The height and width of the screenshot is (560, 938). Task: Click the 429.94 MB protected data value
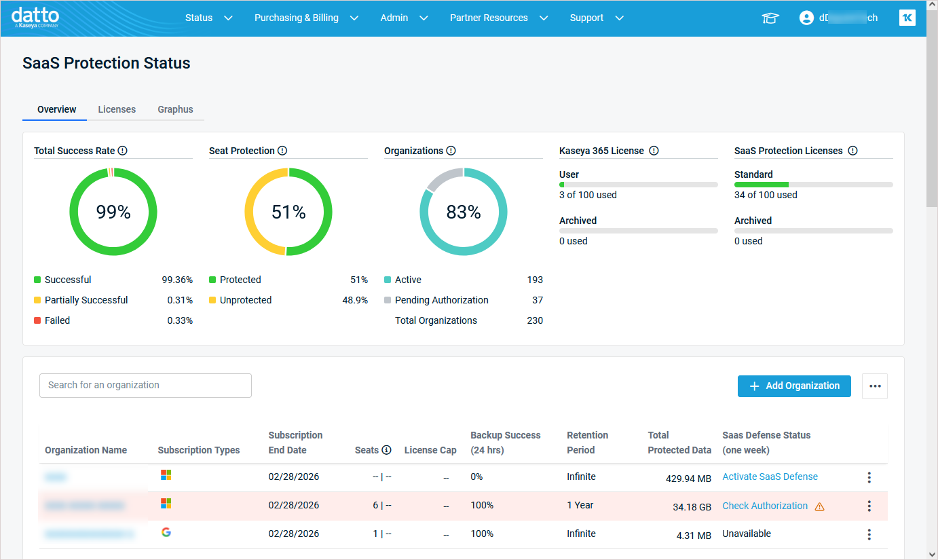point(688,479)
